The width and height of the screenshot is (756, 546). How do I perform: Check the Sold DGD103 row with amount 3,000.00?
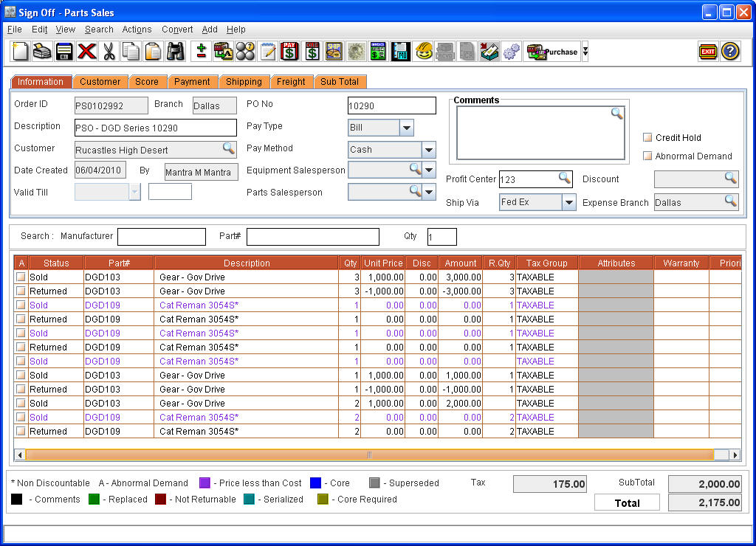click(21, 277)
